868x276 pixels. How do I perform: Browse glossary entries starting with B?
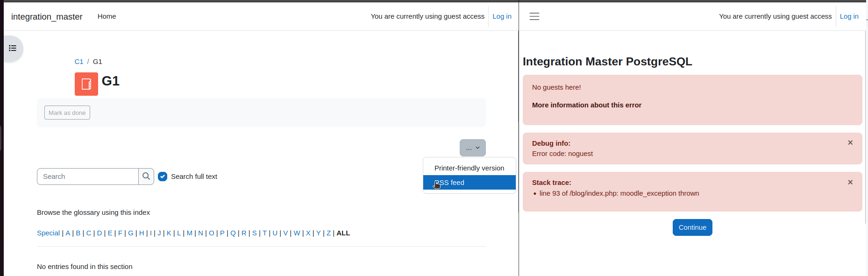pos(78,233)
